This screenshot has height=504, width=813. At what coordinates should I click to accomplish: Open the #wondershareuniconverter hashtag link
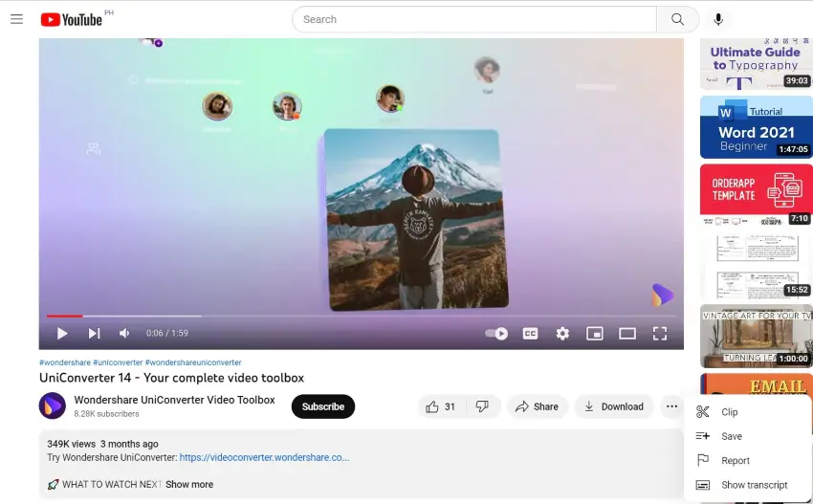(193, 362)
